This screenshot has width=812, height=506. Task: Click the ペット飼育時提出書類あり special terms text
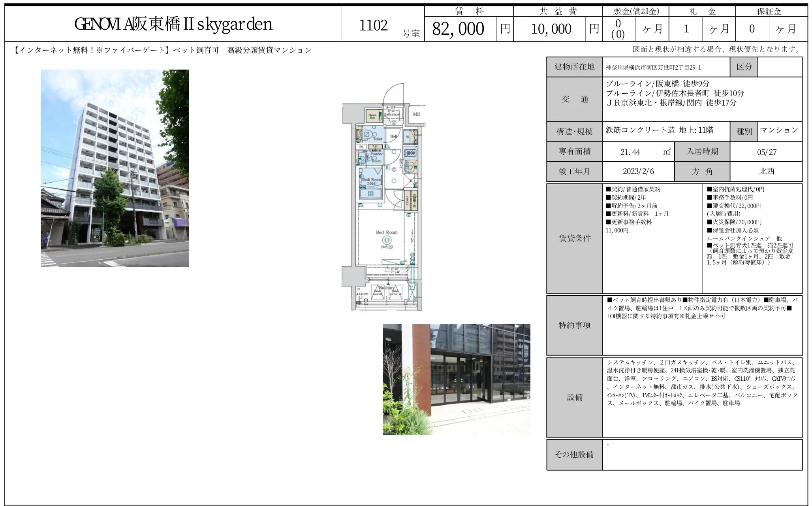click(702, 308)
